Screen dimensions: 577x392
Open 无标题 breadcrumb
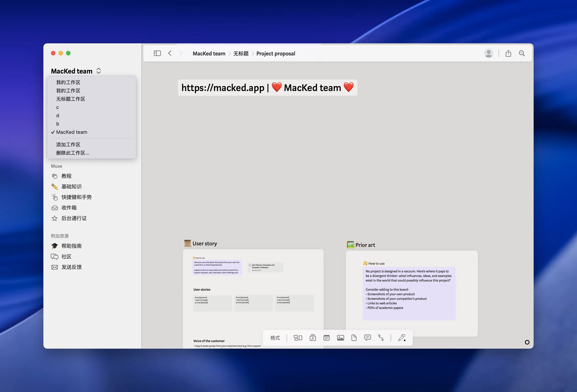241,54
